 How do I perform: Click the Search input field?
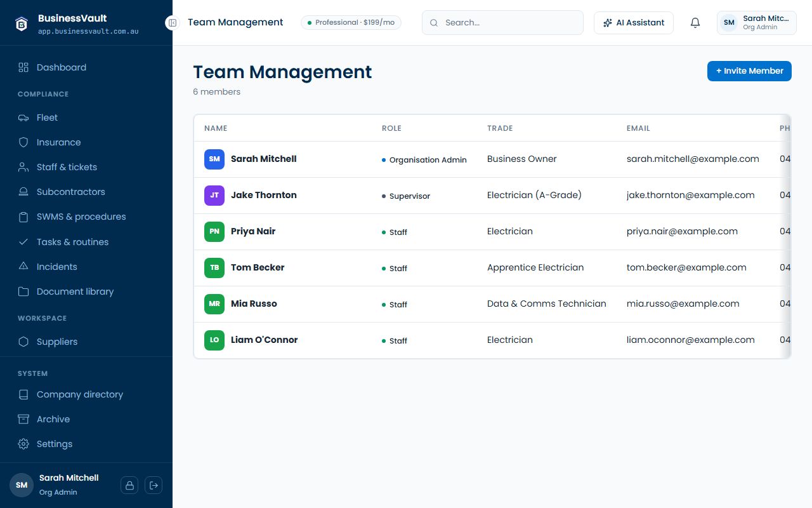click(502, 23)
